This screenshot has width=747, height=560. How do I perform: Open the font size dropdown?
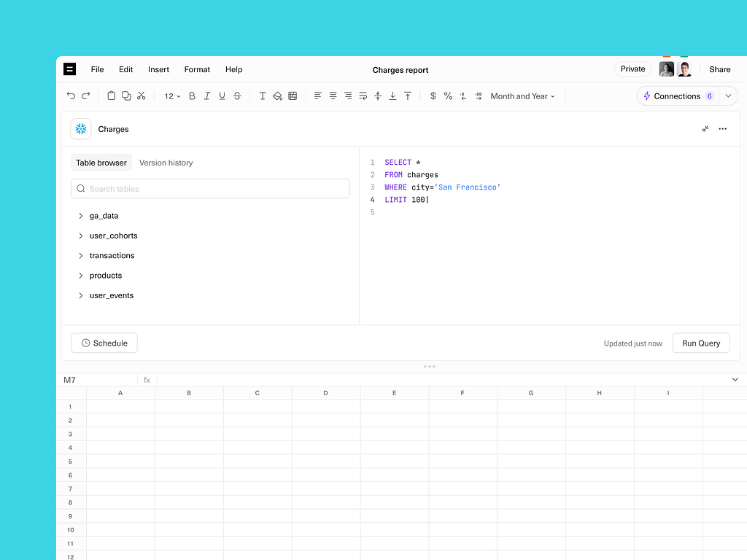point(171,96)
